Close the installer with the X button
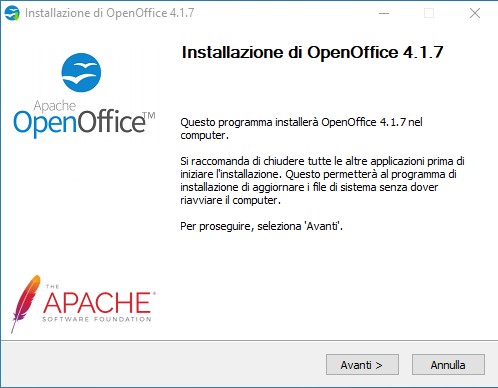This screenshot has height=388, width=498. [x=475, y=13]
